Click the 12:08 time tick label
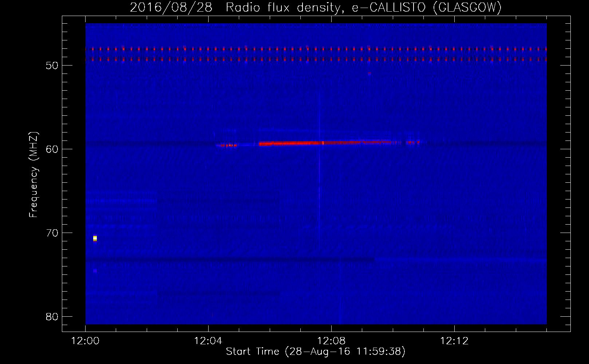Screen dimensions: 589x364 coord(331,341)
